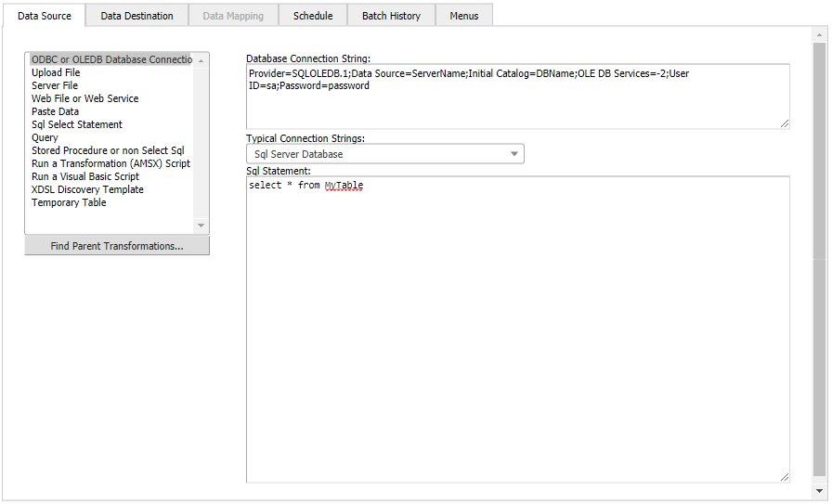The height and width of the screenshot is (504, 832).
Task: Click into Database Connection String field
Action: point(518,97)
